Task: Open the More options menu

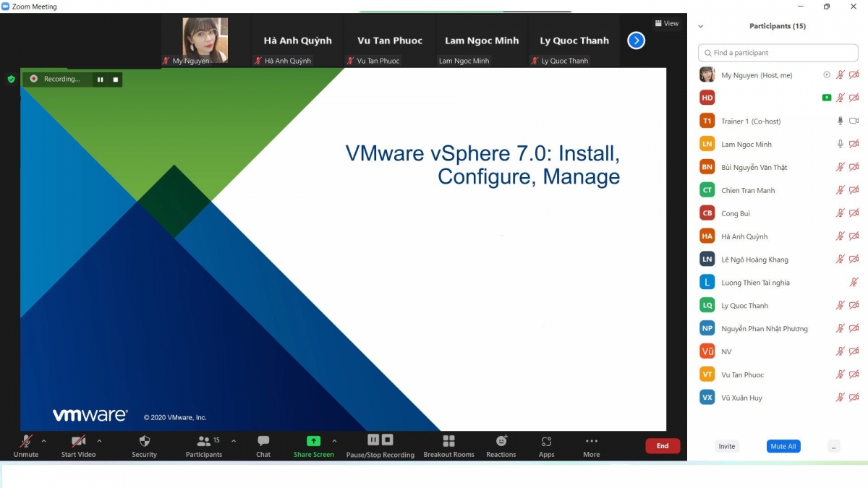Action: coord(592,445)
